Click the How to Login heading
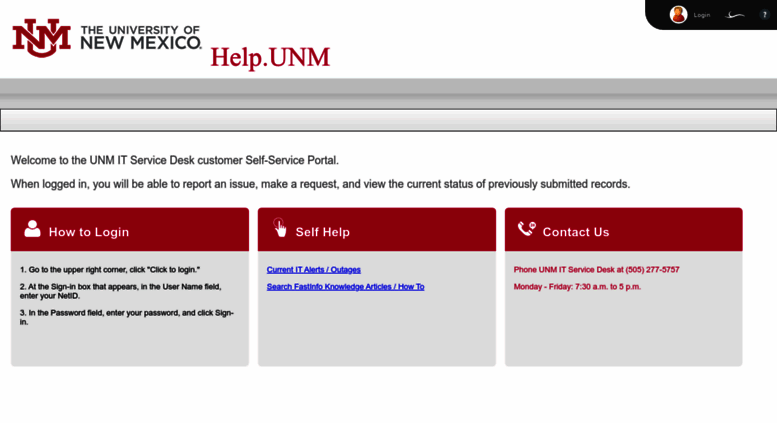 pos(89,232)
